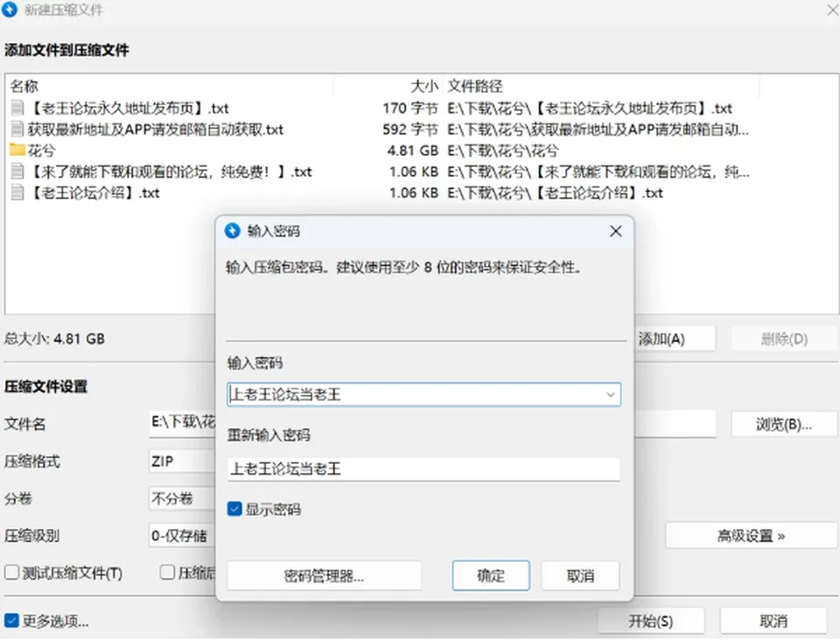
Task: Open the 压缩级别 0-仅存储 dropdown
Action: point(182,536)
